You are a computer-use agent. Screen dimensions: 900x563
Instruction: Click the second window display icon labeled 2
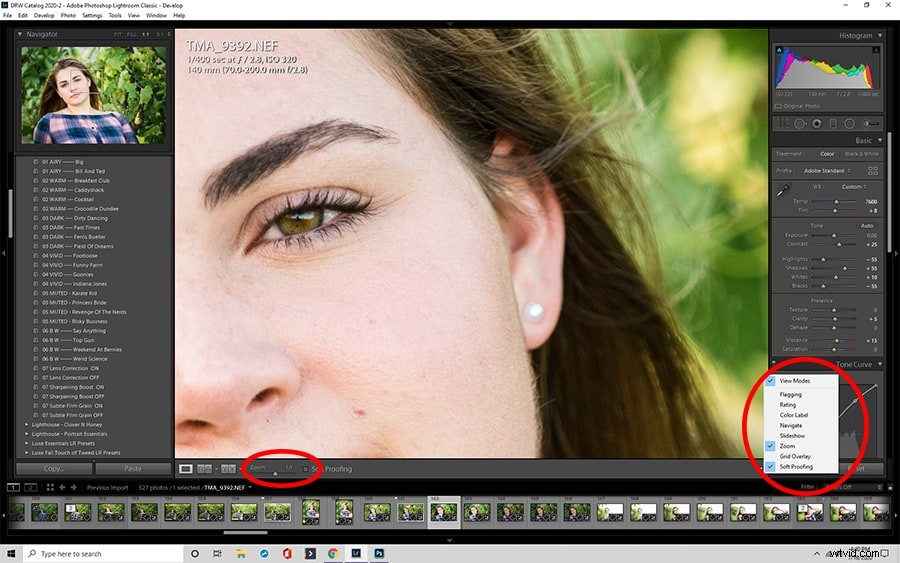pyautogui.click(x=30, y=487)
